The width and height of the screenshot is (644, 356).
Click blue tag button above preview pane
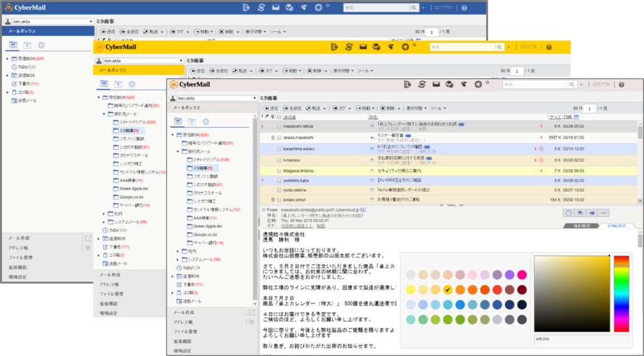(x=592, y=213)
